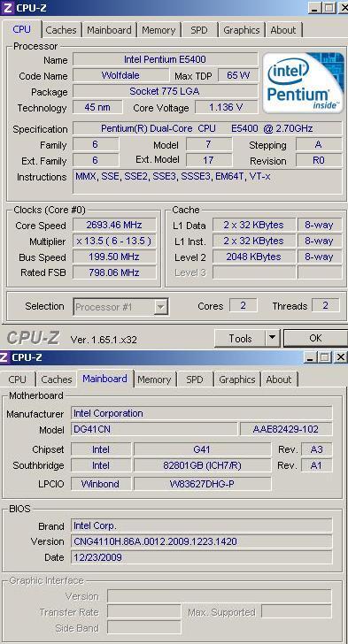The height and width of the screenshot is (644, 348).
Task: Minimize the bottom CPU-Z window
Action: (310, 357)
